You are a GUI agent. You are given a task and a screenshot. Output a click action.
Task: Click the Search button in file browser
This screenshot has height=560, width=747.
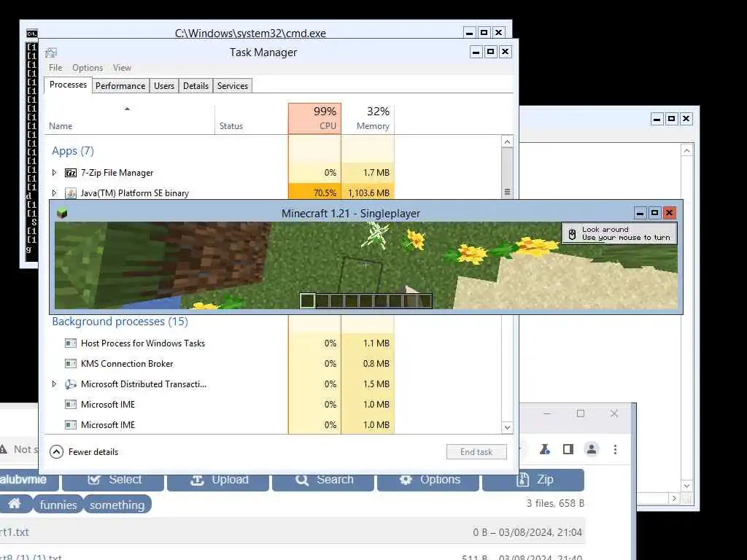coord(323,480)
